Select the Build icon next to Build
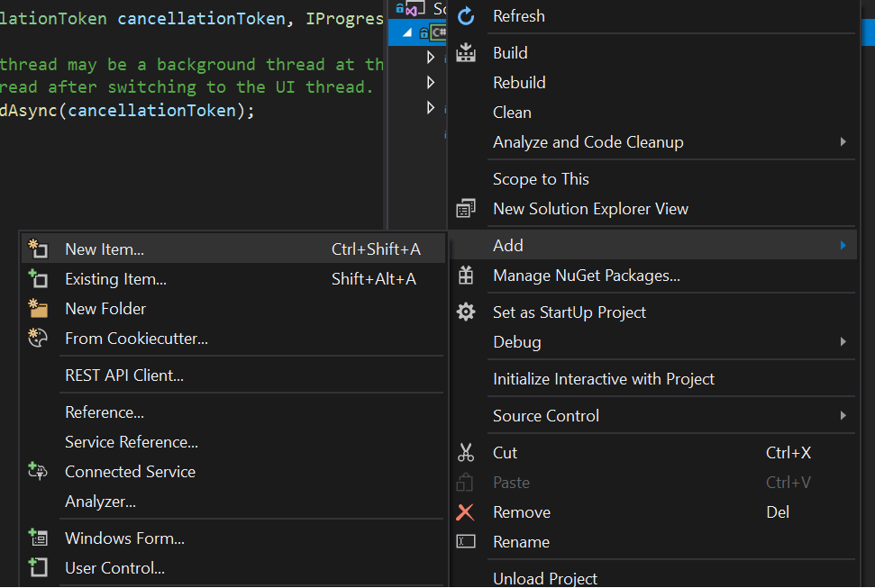The image size is (875, 588). pyautogui.click(x=466, y=52)
